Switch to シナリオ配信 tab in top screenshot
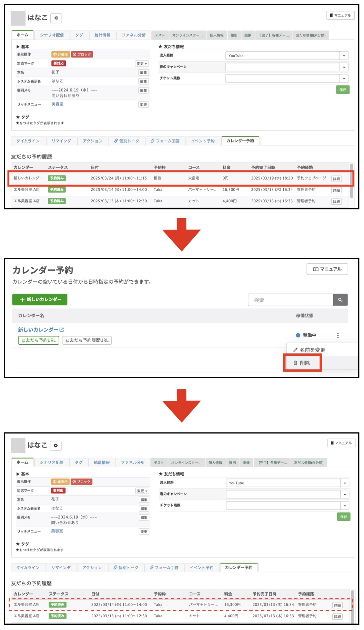The image size is (364, 630). 52,35
